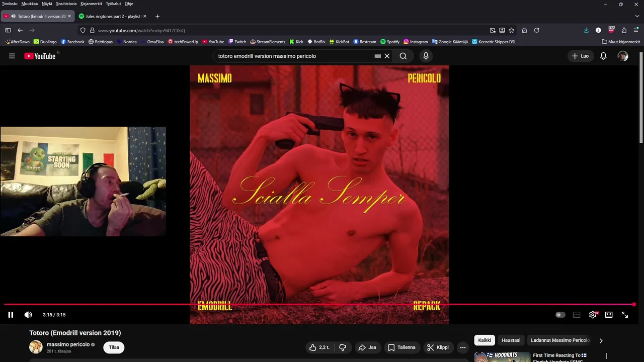List all tabs dropdown arrow

[x=637, y=16]
